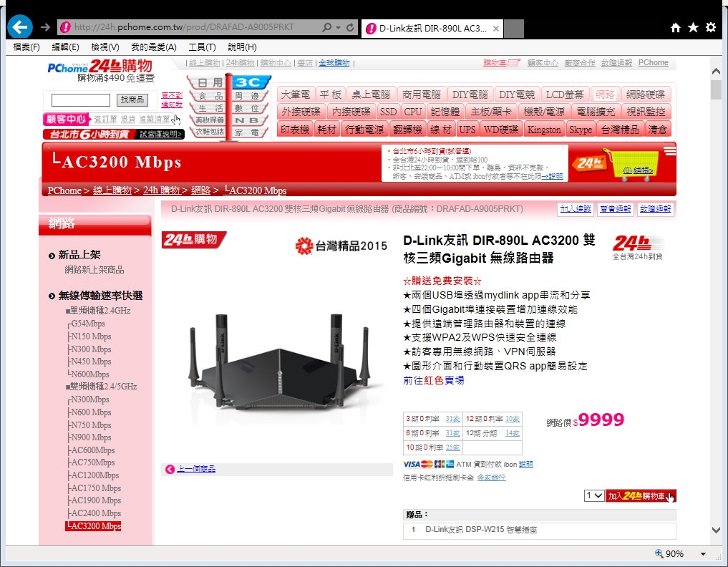Click the 故障通報 link beside 賣貴通報
This screenshot has width=728, height=567.
coord(655,209)
